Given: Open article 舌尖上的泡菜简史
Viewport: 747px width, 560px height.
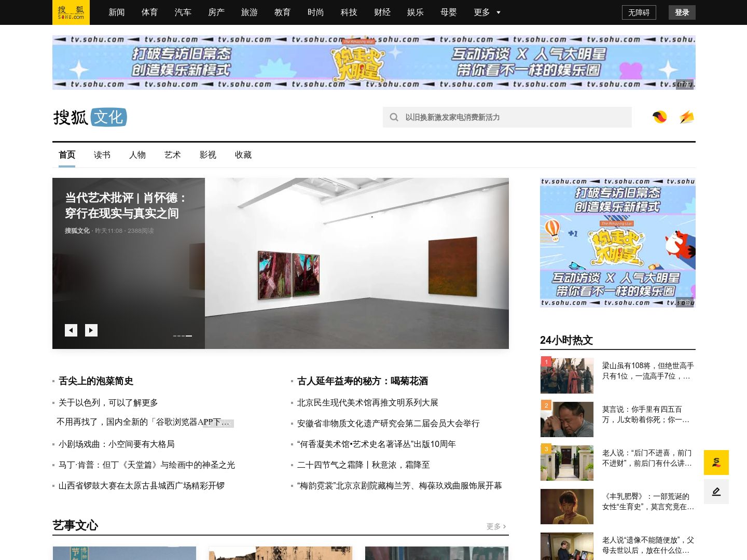Looking at the screenshot, I should point(96,381).
